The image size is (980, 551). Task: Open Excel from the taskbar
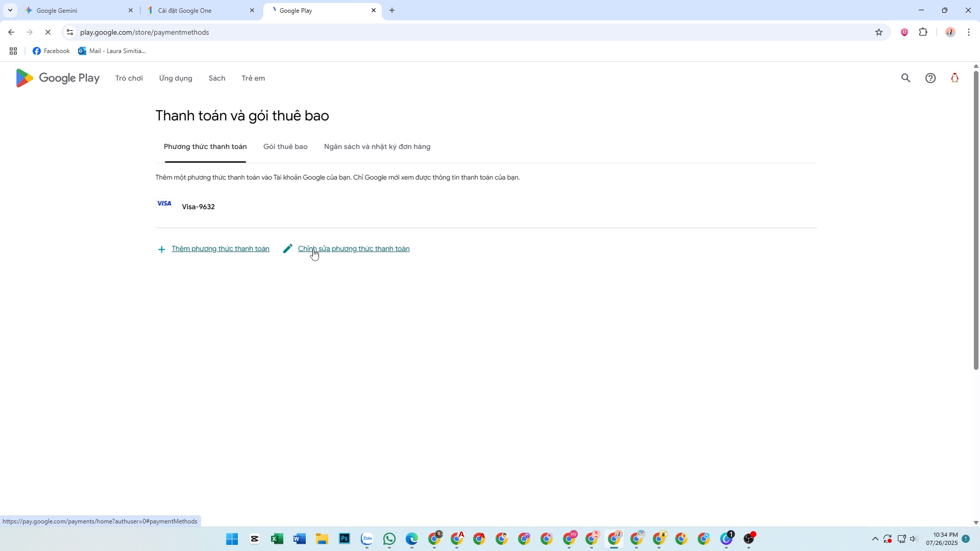coord(277,539)
